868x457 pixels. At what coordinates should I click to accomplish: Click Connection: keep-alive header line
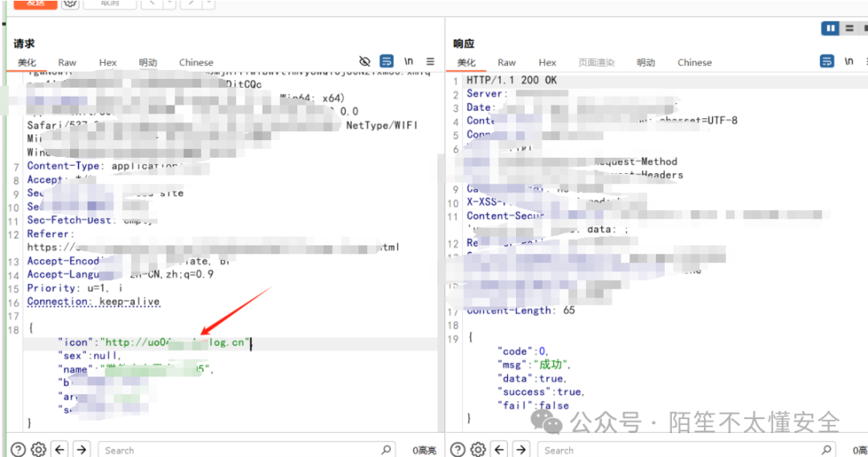tap(93, 302)
